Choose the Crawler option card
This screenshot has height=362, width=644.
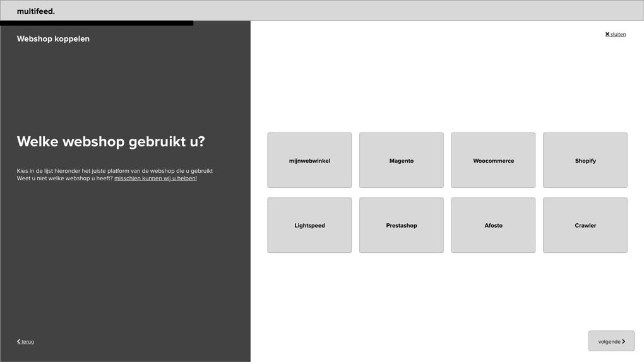coord(585,225)
